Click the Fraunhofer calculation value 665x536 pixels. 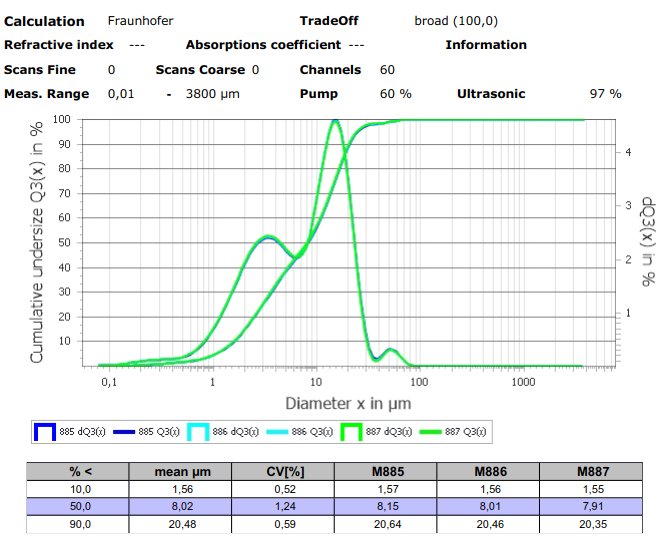pyautogui.click(x=140, y=21)
